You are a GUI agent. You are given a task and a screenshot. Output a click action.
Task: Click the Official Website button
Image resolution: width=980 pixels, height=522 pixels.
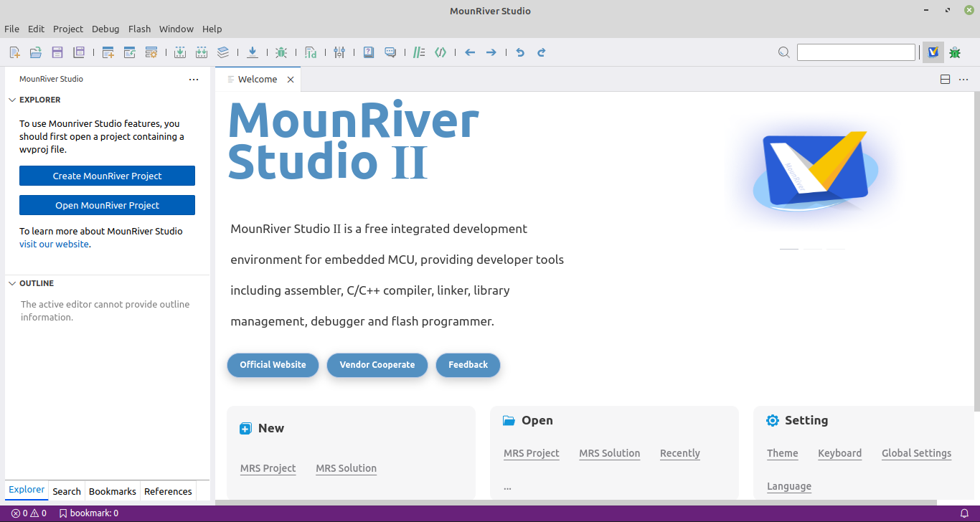[273, 365]
